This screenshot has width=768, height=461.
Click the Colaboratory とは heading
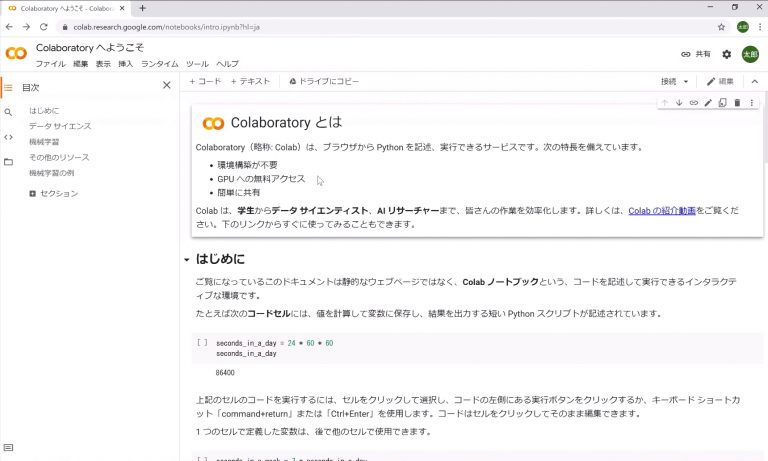[x=287, y=122]
